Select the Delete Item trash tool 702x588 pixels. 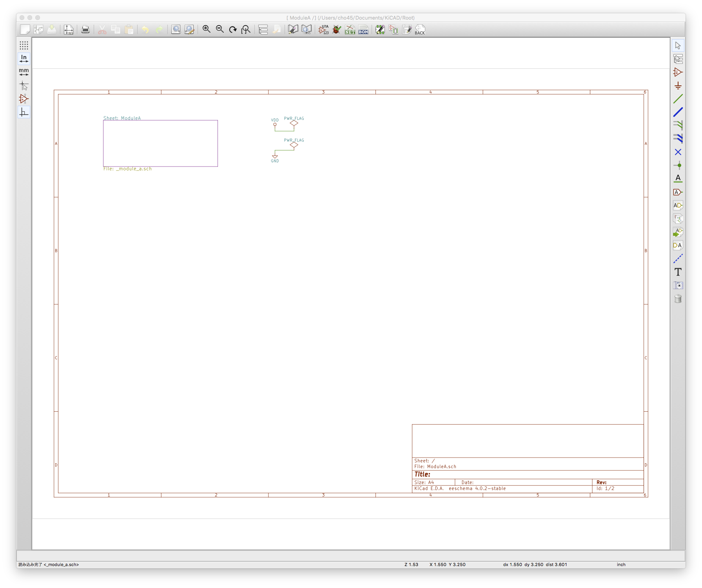(678, 299)
